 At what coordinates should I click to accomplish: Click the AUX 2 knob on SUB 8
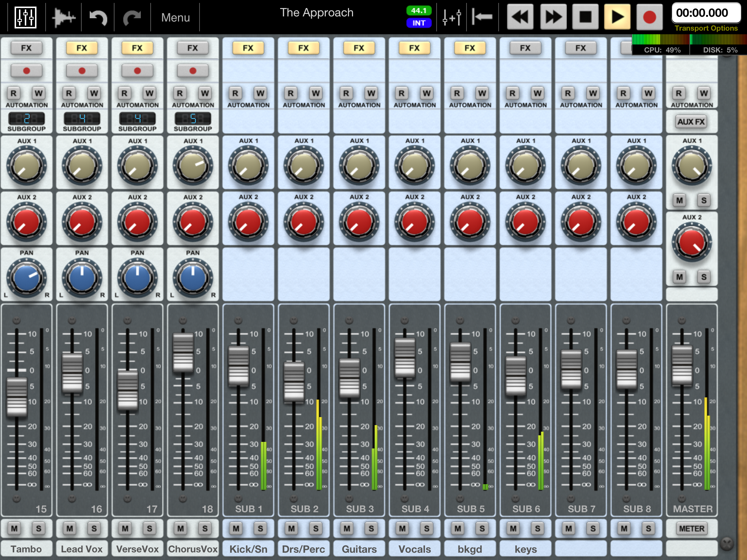coord(636,222)
